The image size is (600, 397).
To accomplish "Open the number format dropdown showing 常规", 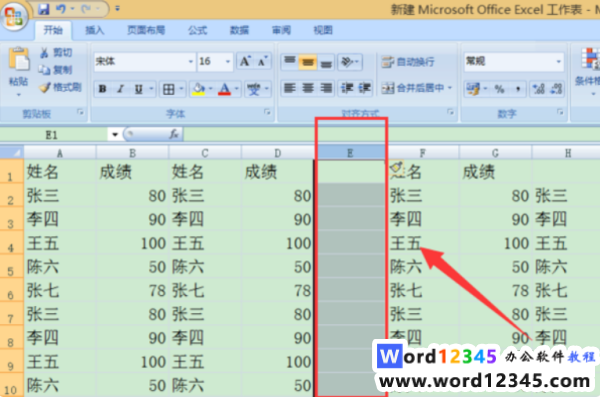I will coord(559,62).
